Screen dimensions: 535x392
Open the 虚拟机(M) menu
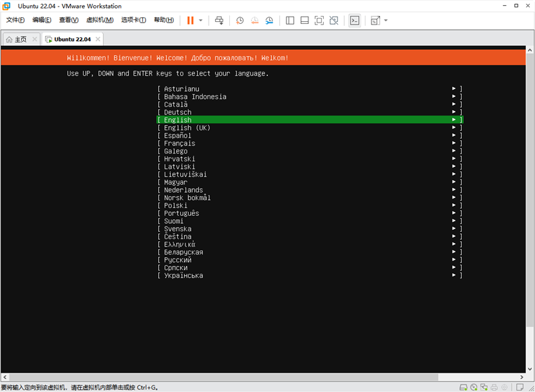click(100, 20)
